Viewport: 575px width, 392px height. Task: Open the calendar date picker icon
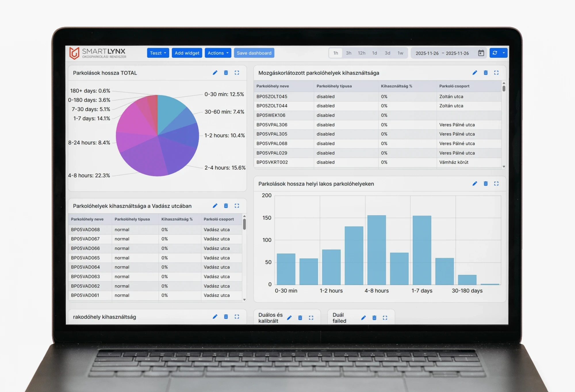pyautogui.click(x=481, y=53)
